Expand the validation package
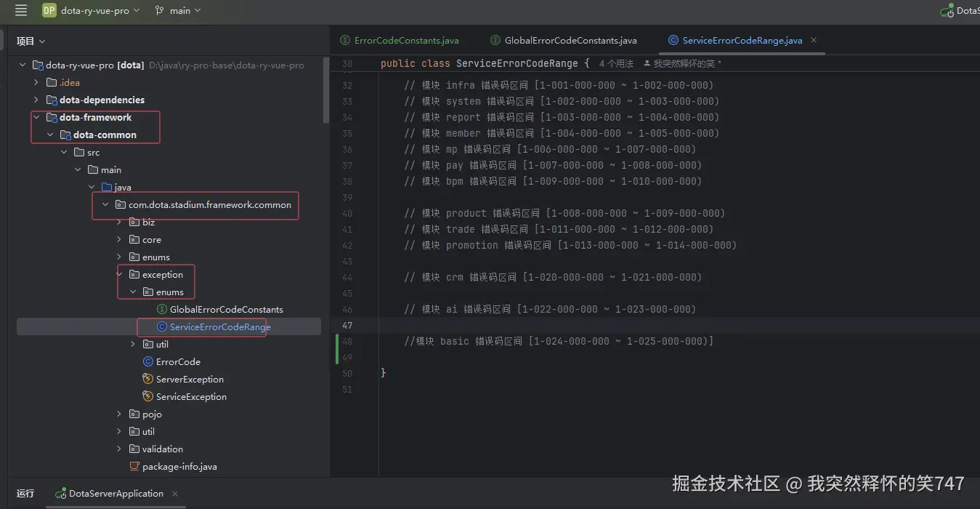 pos(119,449)
